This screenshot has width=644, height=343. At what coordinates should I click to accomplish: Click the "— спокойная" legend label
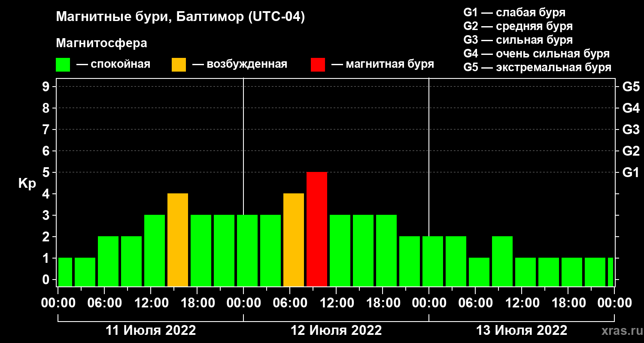pyautogui.click(x=113, y=64)
